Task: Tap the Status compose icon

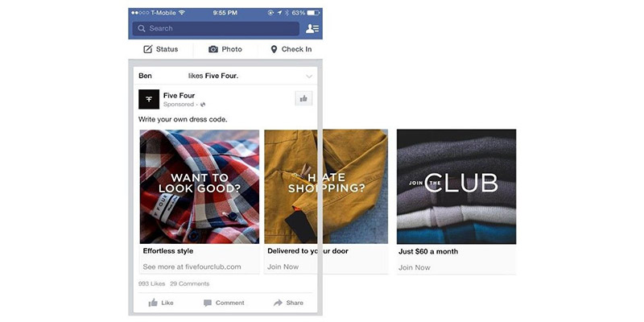Action: click(148, 49)
